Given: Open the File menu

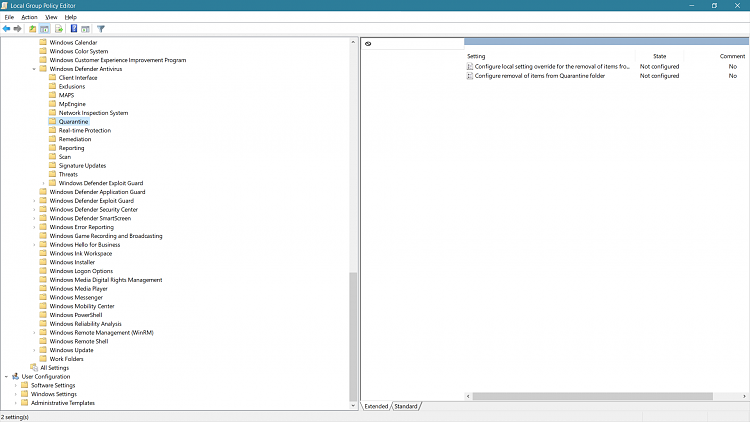Looking at the screenshot, I should click(9, 17).
